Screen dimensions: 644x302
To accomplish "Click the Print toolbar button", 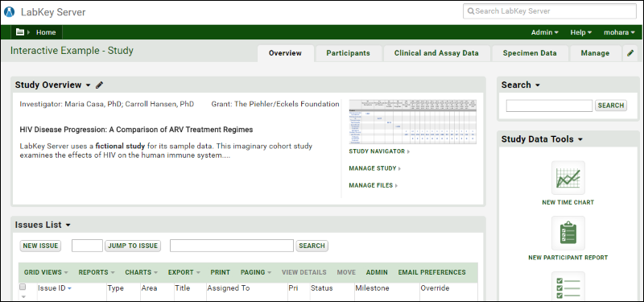I will (x=220, y=272).
